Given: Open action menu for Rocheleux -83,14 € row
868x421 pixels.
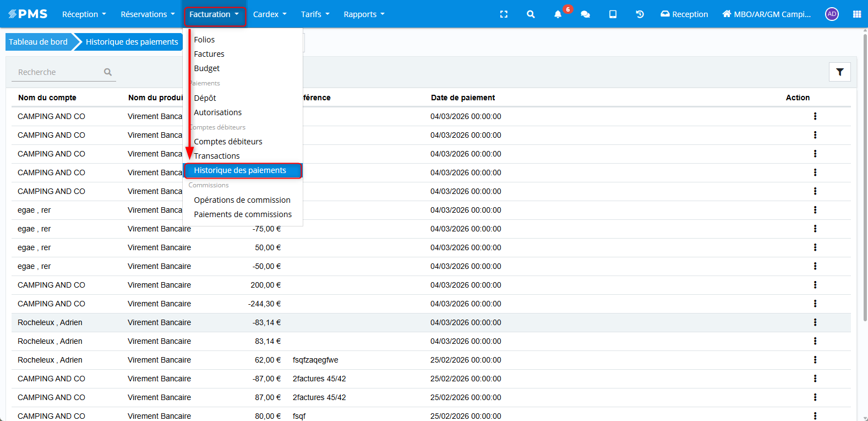Looking at the screenshot, I should 815,322.
